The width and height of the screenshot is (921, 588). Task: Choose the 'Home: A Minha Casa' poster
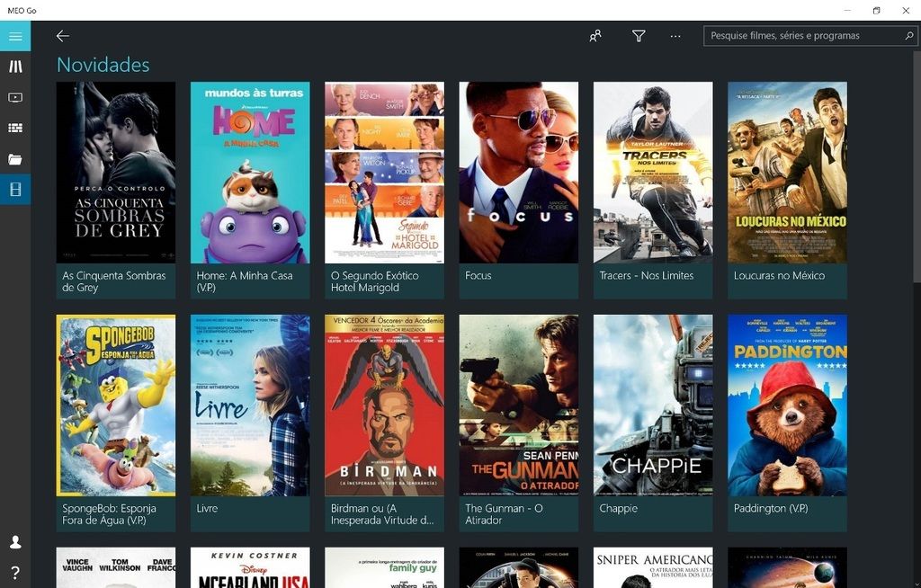pos(250,173)
